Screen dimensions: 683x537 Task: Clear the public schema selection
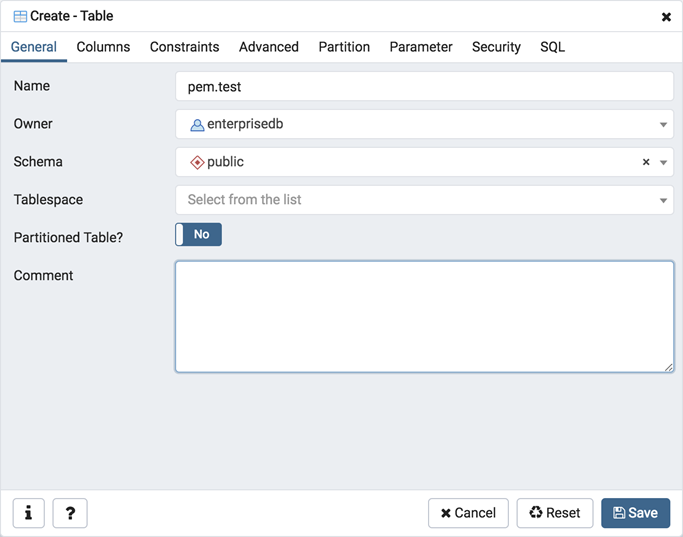pyautogui.click(x=646, y=162)
